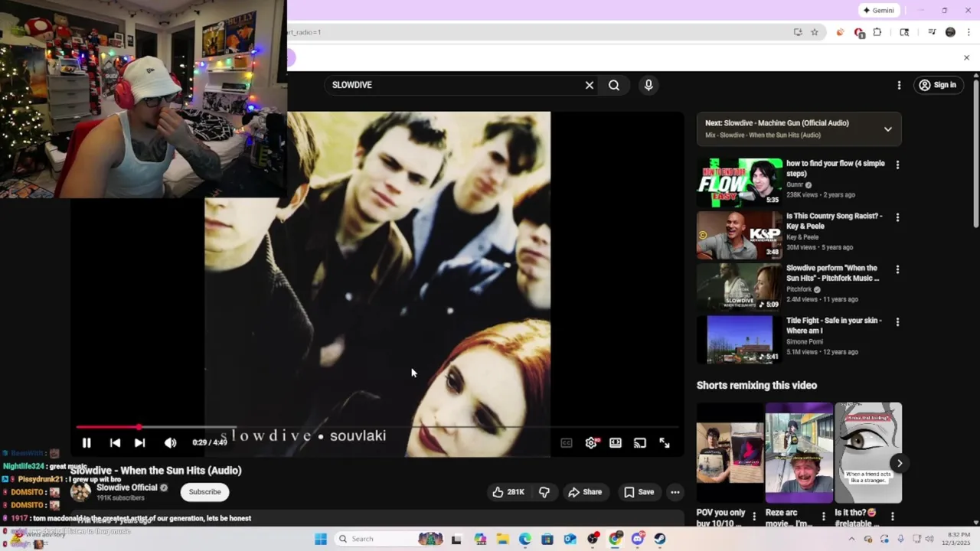Go to the previous video

point(115,442)
